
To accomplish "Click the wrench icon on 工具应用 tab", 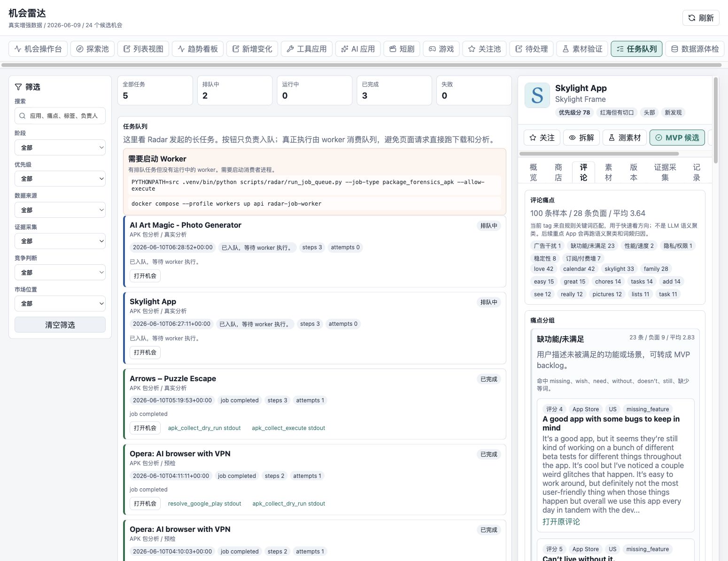I will tap(290, 49).
